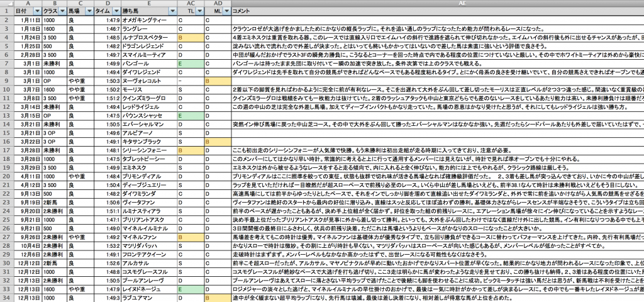Viewport: 644px width, 302px height.
Task: Open the 日付 filter dropdown
Action: point(37,11)
